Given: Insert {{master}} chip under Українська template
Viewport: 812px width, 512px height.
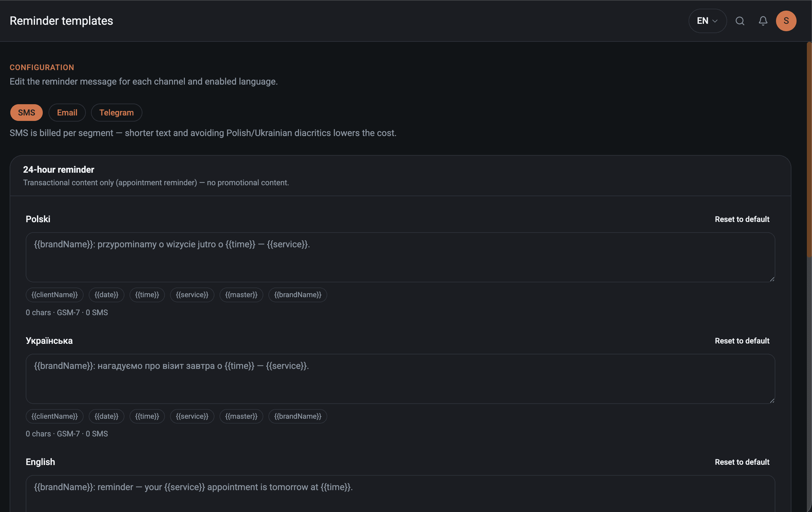Looking at the screenshot, I should click(x=241, y=416).
